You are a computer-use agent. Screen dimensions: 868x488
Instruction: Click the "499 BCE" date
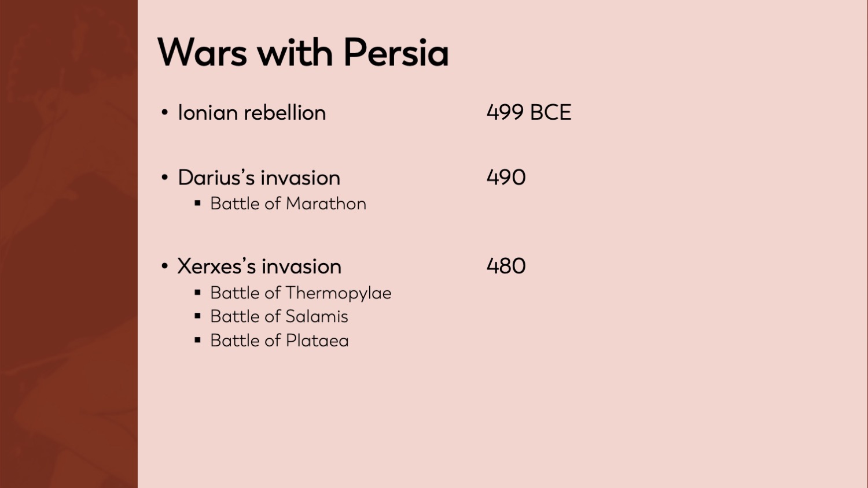(528, 112)
